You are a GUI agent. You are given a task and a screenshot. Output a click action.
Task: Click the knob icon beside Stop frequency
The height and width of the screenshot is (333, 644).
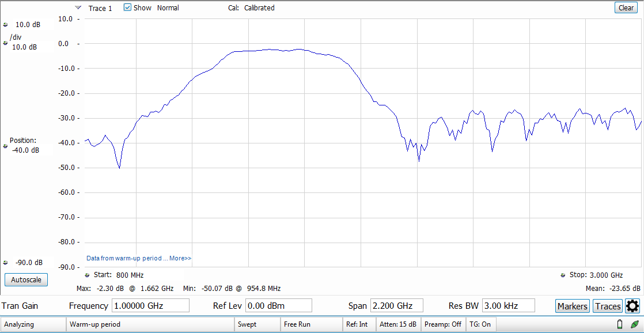click(563, 275)
